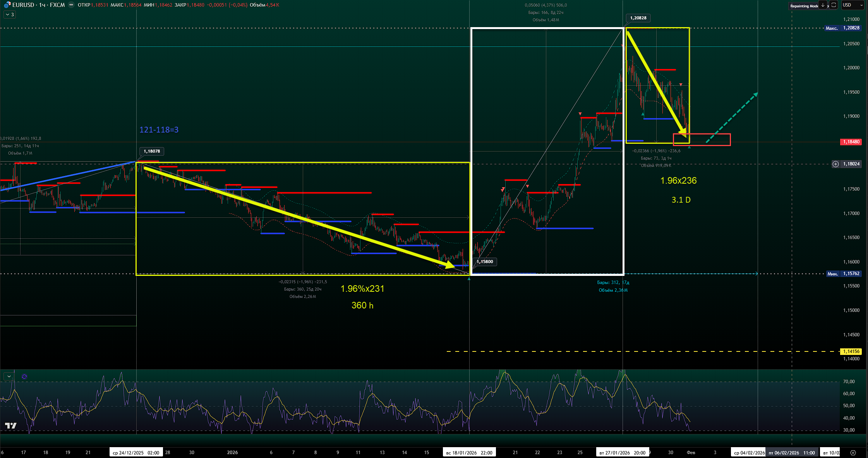Click the down-arrow button near Repainting Mode
The height and width of the screenshot is (458, 868).
[823, 5]
